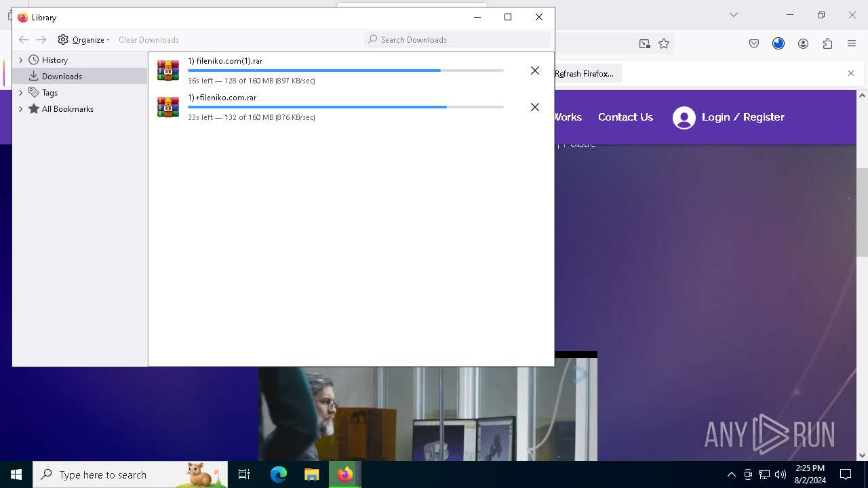Expand the Tags tree node

[21, 92]
